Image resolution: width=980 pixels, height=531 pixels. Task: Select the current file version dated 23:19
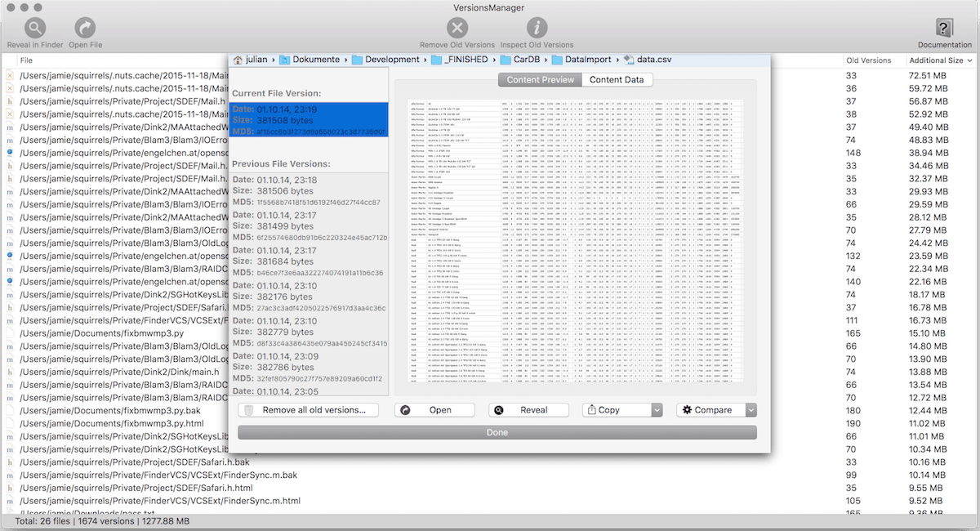309,119
